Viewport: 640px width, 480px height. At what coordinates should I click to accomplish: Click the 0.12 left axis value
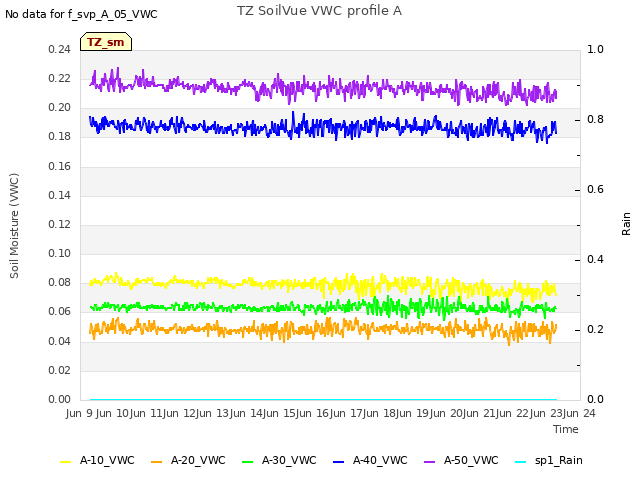click(59, 224)
